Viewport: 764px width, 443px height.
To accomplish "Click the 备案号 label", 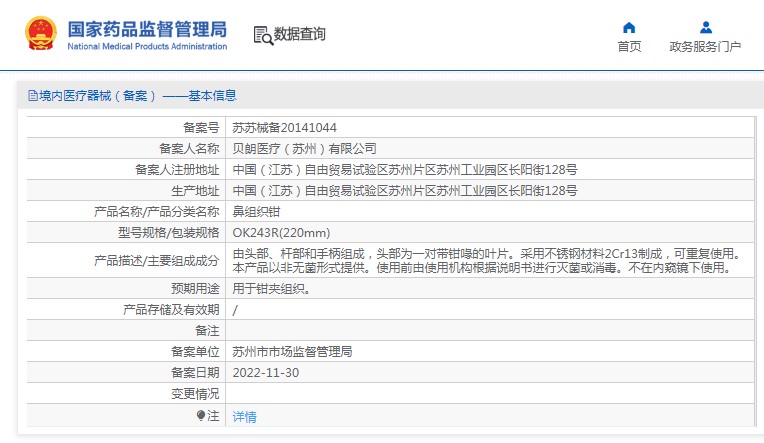I will click(x=201, y=128).
